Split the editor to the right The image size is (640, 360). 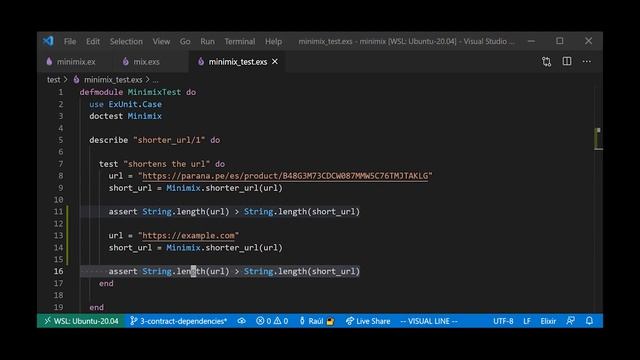click(567, 61)
